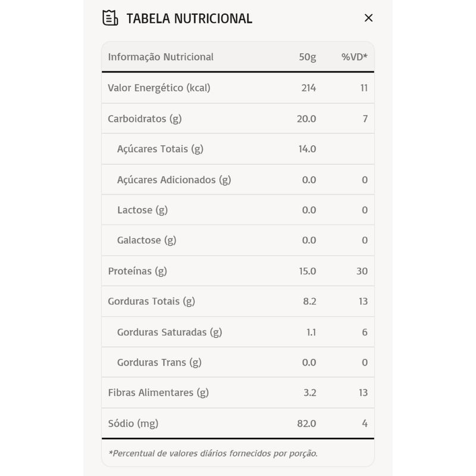476x476 pixels.
Task: Click the Açúcares Adicionados (g) label
Action: [174, 180]
